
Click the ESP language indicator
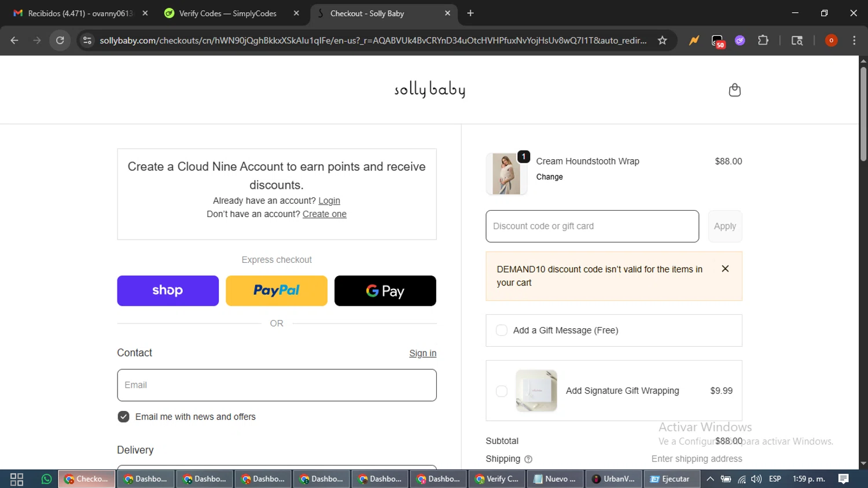(775, 479)
